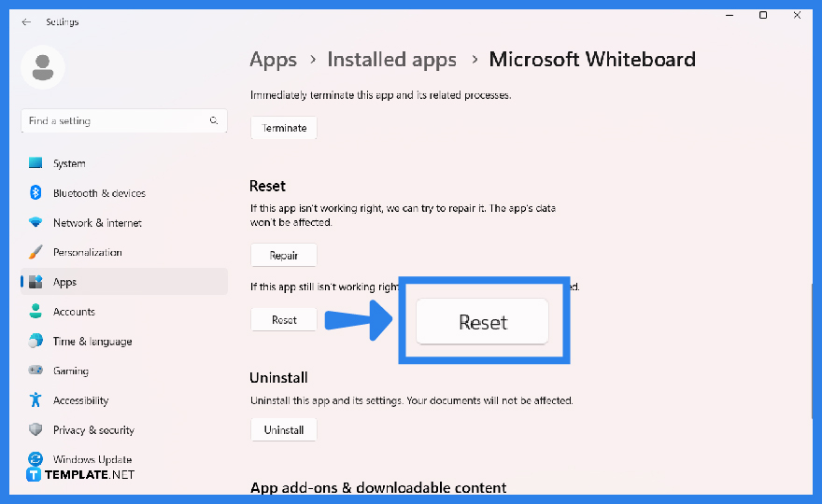Open Privacy & security page
The height and width of the screenshot is (504, 822).
coord(124,429)
